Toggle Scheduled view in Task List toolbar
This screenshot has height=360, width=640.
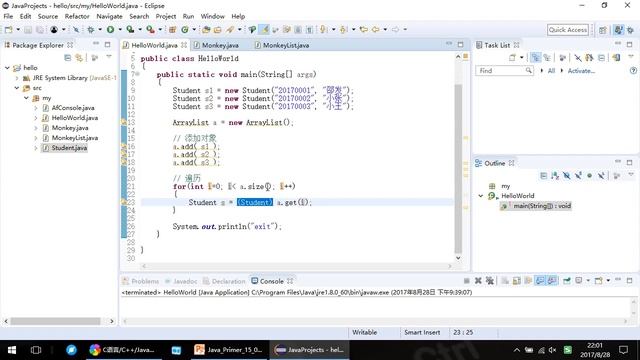547,58
